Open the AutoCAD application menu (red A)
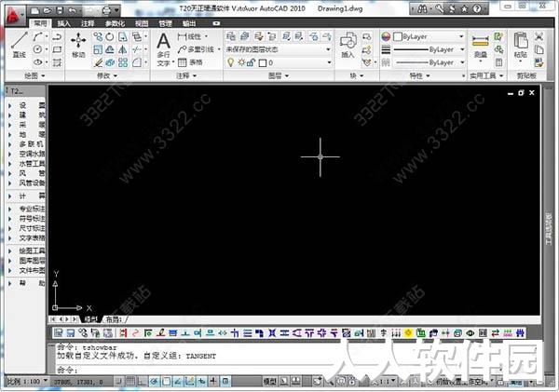The image size is (559, 392). [x=16, y=15]
